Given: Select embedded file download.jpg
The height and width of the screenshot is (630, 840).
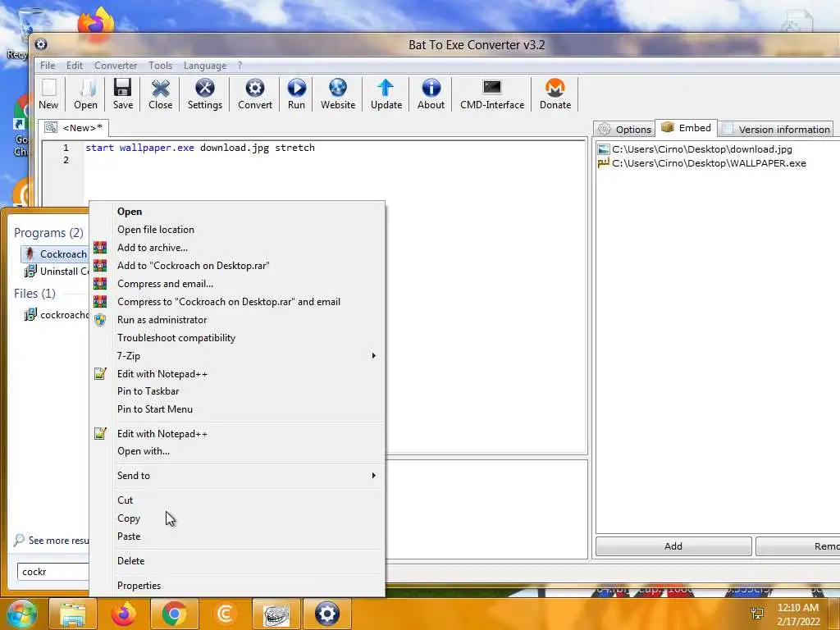Looking at the screenshot, I should tap(695, 149).
